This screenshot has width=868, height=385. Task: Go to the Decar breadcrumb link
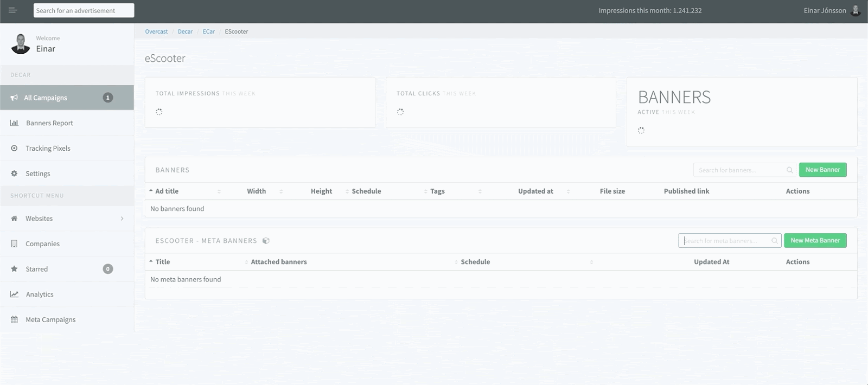[x=185, y=31]
